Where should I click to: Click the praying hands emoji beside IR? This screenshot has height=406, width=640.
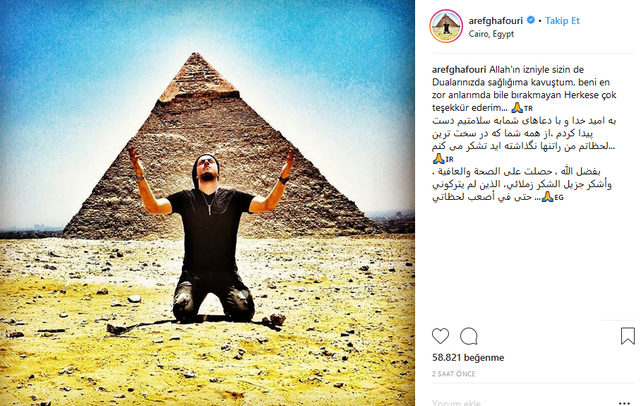point(438,158)
